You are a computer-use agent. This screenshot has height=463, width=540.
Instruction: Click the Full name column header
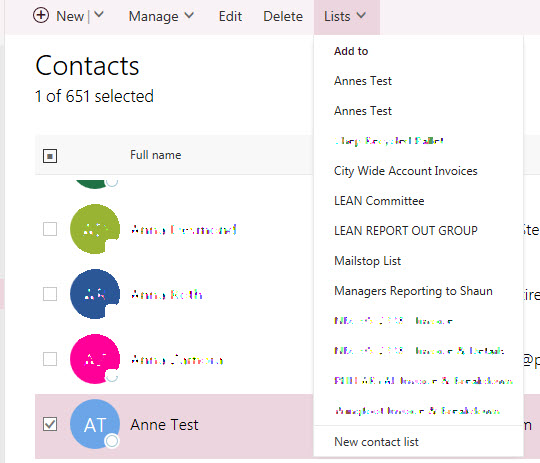coord(156,155)
